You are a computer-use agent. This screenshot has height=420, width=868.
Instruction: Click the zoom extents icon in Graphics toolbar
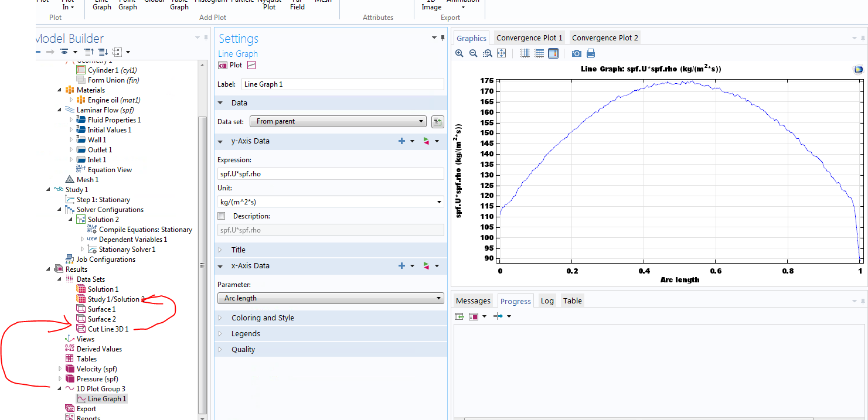[502, 53]
